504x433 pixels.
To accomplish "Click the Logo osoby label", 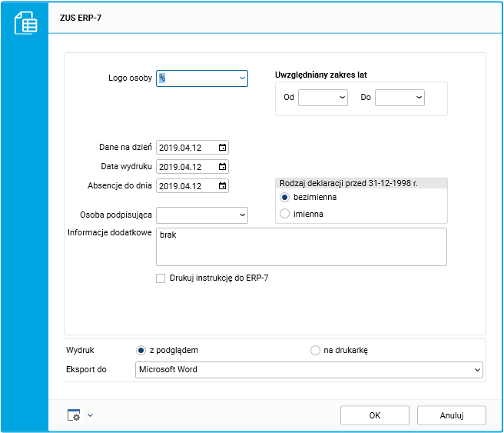I will pos(130,78).
